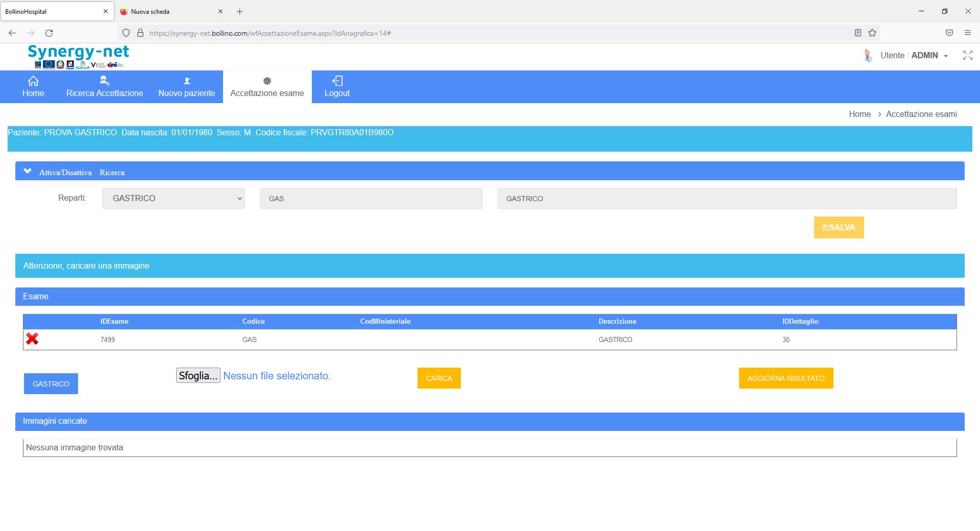This screenshot has height=531, width=980.
Task: Click AGGIORNA RISULTATO button
Action: coord(786,378)
